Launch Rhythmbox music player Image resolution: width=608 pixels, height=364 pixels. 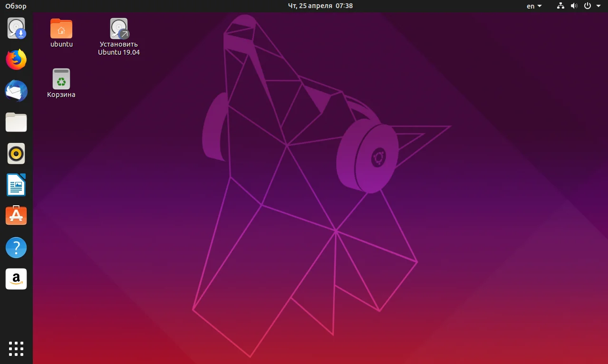(16, 154)
